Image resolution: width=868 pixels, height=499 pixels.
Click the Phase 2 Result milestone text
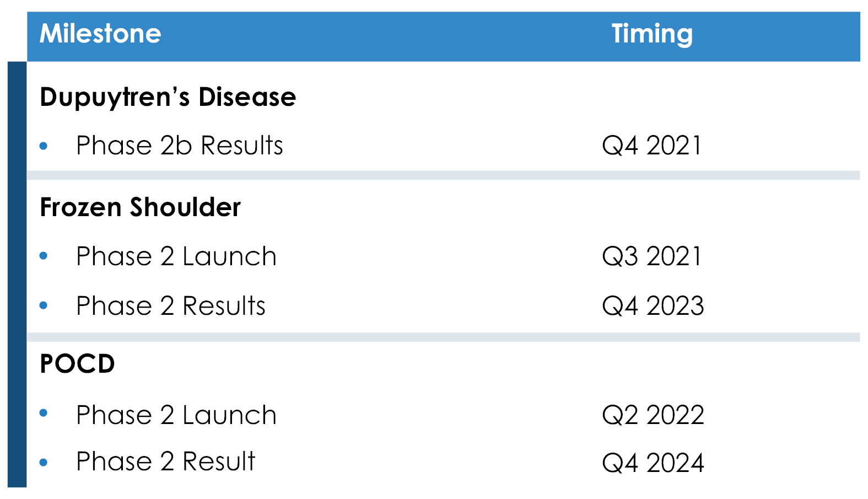(165, 462)
